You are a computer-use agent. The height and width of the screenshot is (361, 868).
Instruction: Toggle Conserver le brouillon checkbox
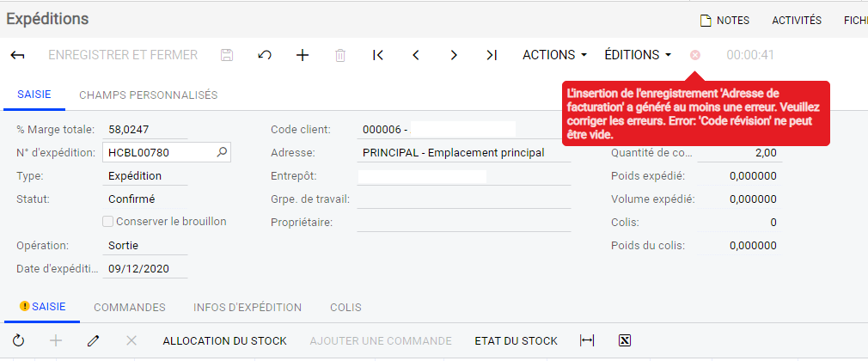(x=108, y=222)
